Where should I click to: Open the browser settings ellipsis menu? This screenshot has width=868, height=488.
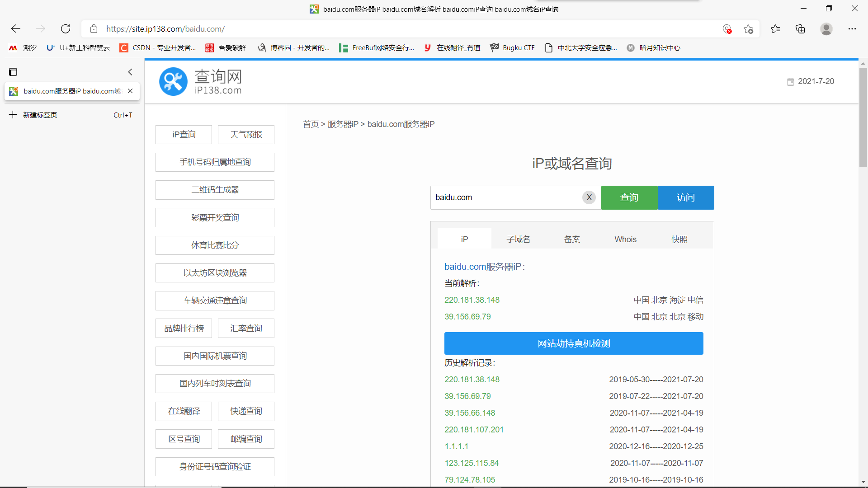click(852, 29)
